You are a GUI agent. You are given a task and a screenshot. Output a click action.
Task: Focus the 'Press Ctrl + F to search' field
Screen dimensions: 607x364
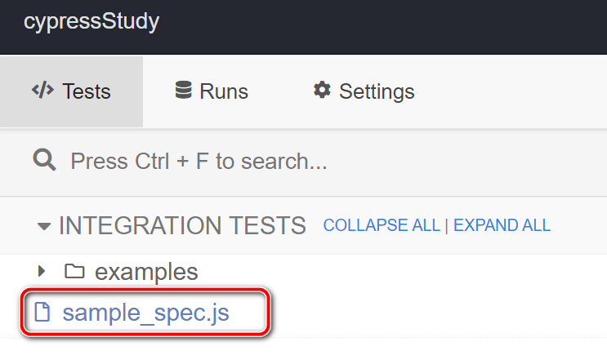[x=304, y=162]
